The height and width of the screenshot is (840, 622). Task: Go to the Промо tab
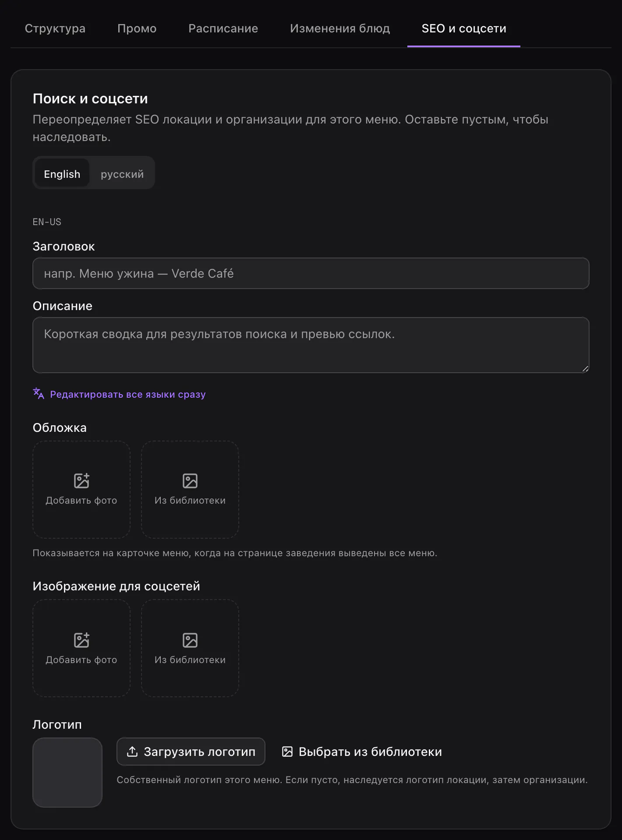click(x=137, y=28)
